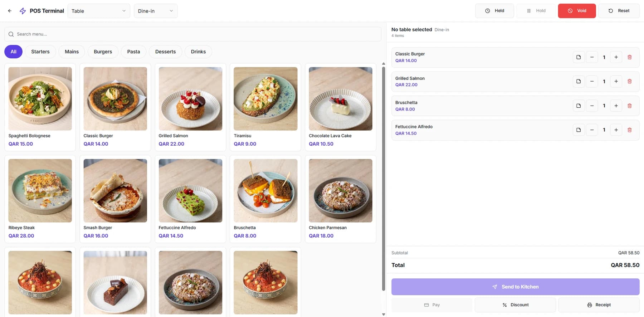Open note icon for Grilled Salmon item
Screen dimensions: 644x317
[x=579, y=81]
